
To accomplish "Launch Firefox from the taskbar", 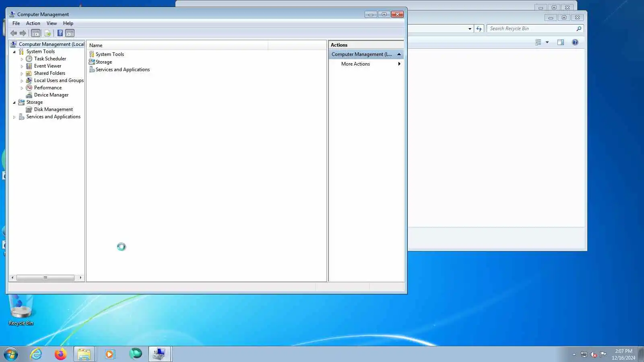I will [60, 354].
